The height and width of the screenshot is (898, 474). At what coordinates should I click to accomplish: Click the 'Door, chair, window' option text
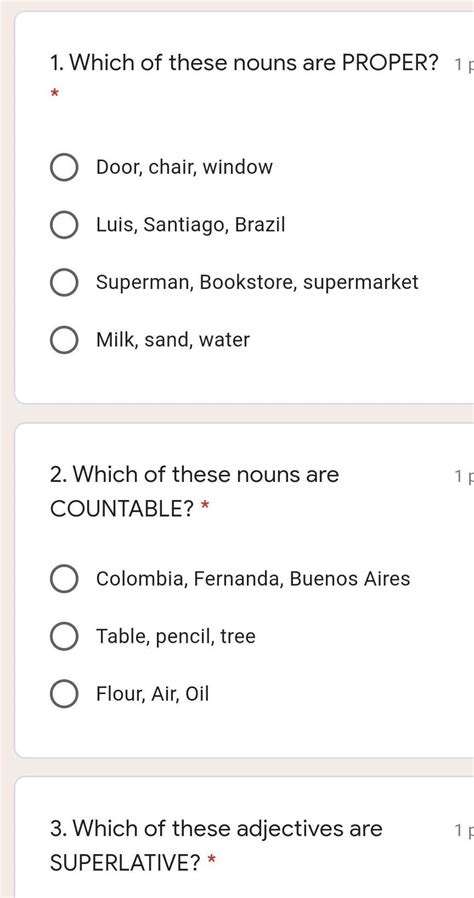tap(184, 167)
